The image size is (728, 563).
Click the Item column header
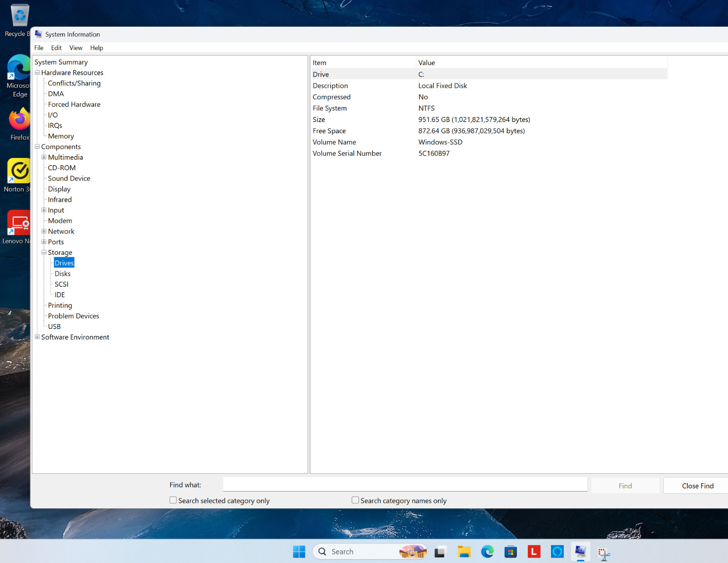[x=363, y=63]
